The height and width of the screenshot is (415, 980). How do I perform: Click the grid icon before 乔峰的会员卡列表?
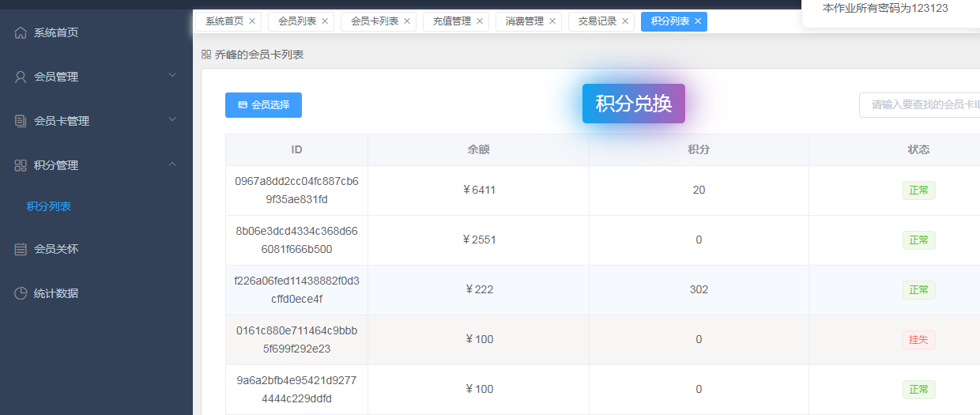point(206,55)
